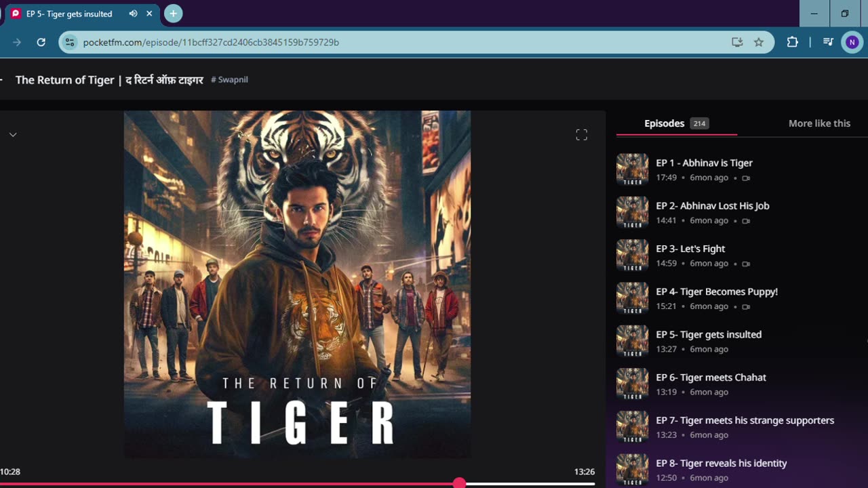The height and width of the screenshot is (488, 868).
Task: Collapse the player with the chevron
Action: click(13, 134)
